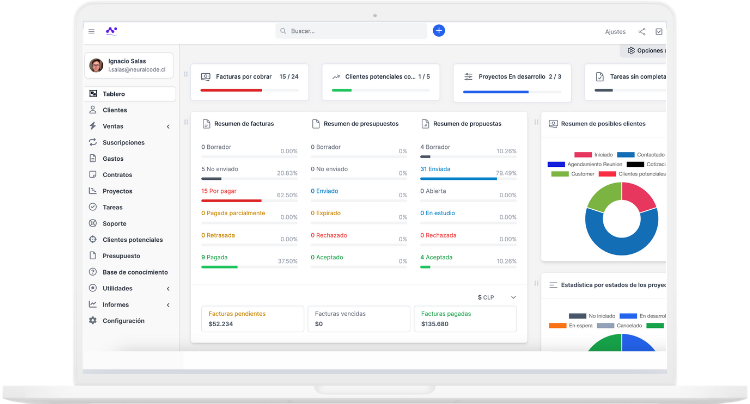Click the Opciones button below header

click(645, 50)
